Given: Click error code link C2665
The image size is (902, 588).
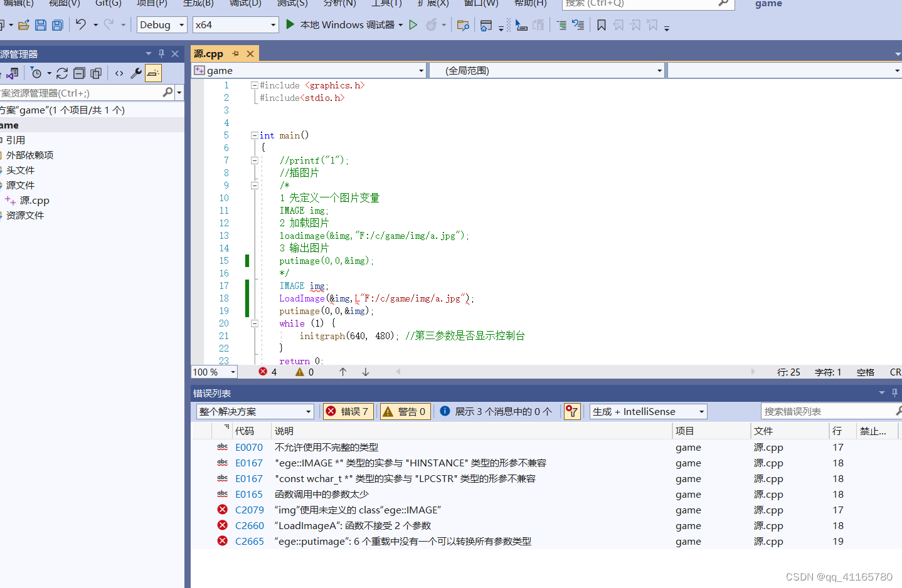Looking at the screenshot, I should [x=250, y=541].
